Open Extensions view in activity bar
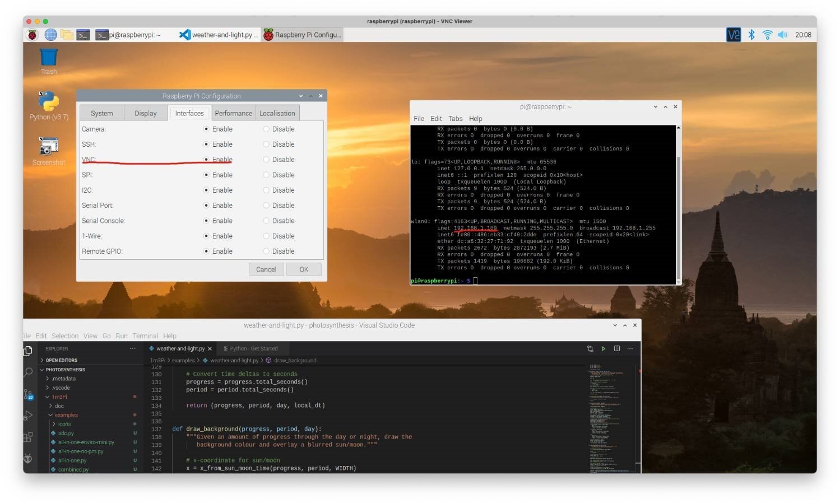The width and height of the screenshot is (840, 504). coord(28,437)
